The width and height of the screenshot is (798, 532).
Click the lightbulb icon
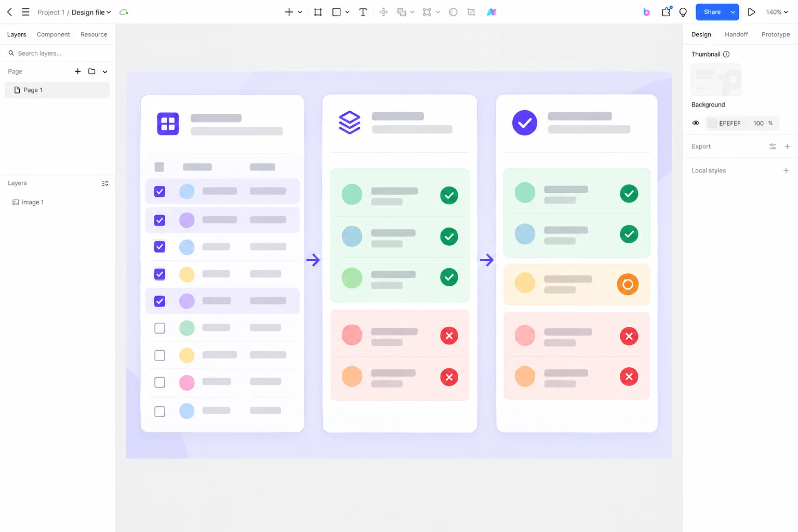tap(683, 12)
